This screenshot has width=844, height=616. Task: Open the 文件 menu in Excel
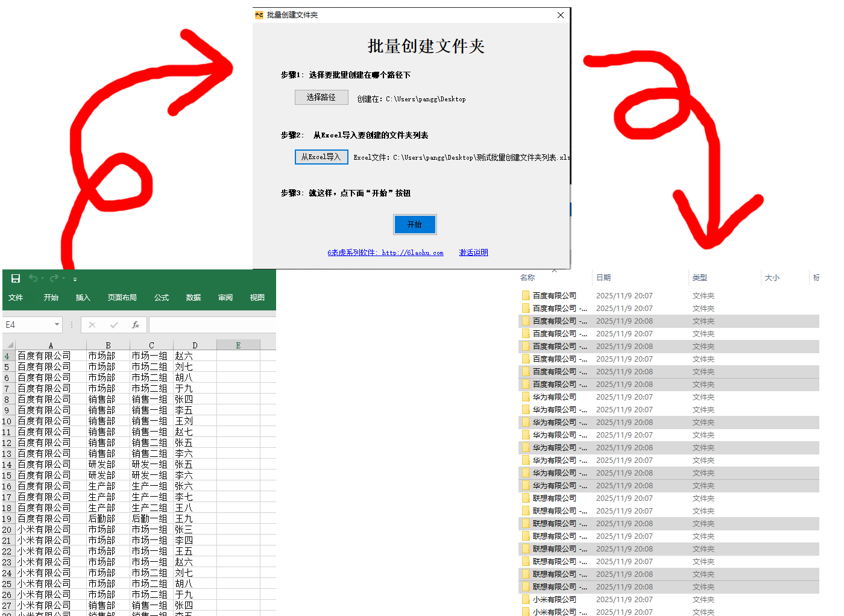16,298
